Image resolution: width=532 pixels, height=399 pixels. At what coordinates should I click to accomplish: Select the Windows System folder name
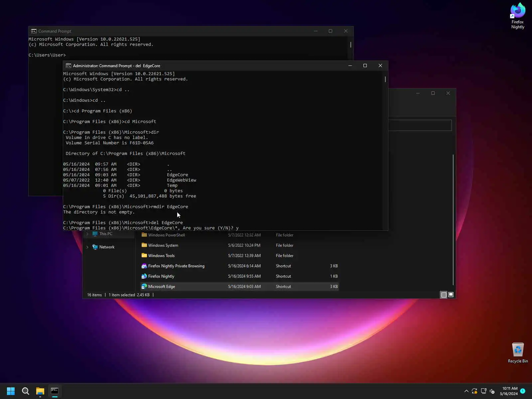click(x=163, y=245)
